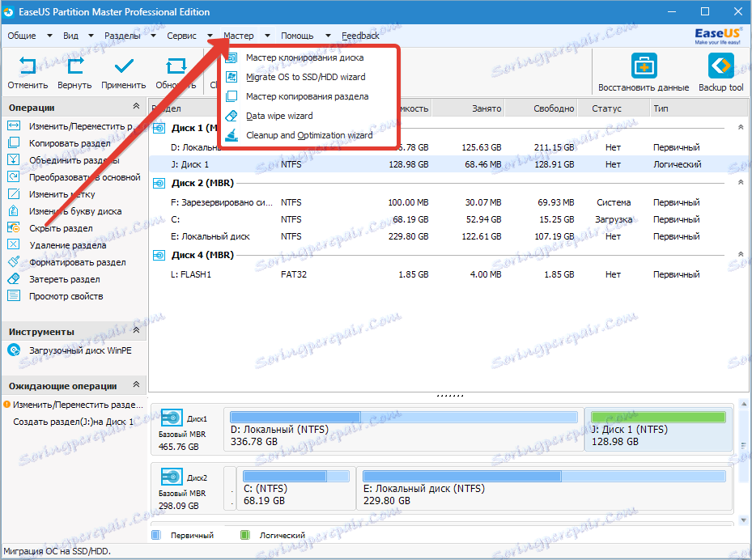
Task: Click the Undo (Отменить) toolbar icon
Action: point(28,66)
